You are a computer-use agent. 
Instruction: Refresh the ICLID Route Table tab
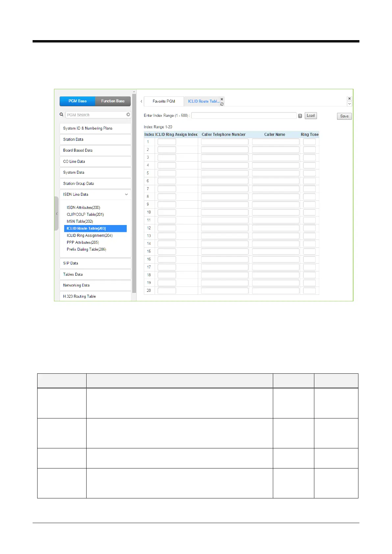222,104
